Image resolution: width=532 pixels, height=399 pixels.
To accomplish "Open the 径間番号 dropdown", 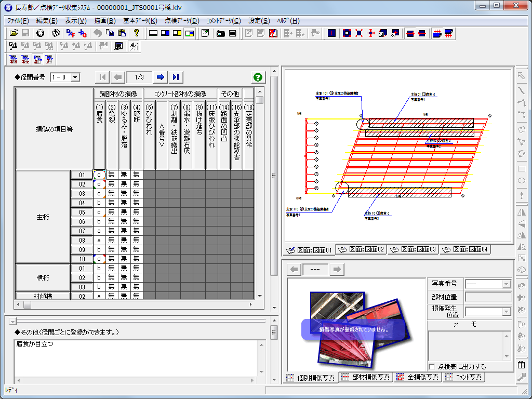I will 75,77.
